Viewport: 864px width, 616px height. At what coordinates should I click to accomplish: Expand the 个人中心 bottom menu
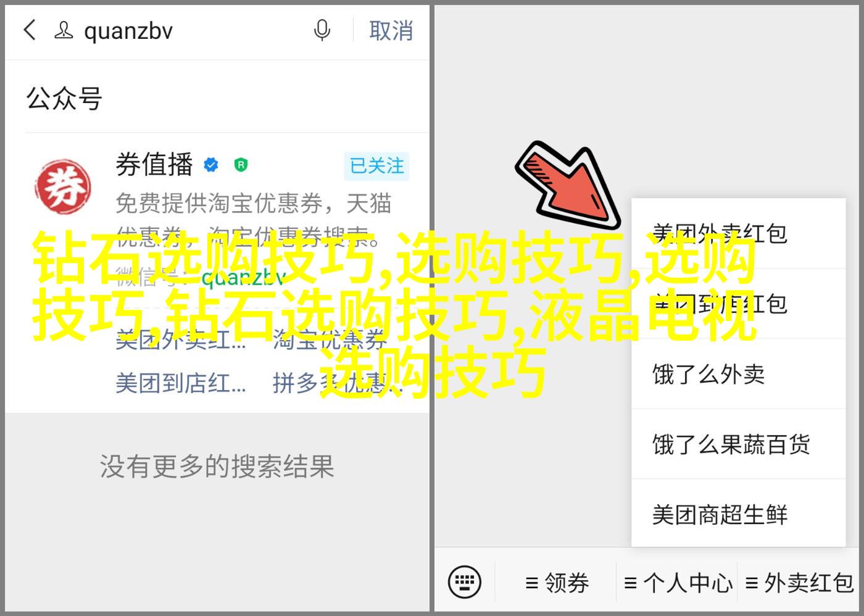pyautogui.click(x=678, y=583)
